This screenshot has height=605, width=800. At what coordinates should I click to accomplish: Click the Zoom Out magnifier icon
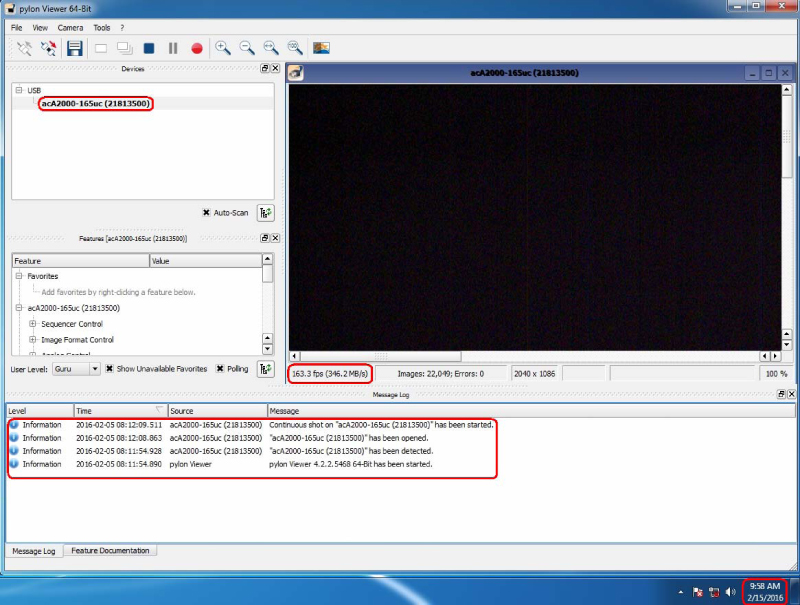tap(247, 48)
